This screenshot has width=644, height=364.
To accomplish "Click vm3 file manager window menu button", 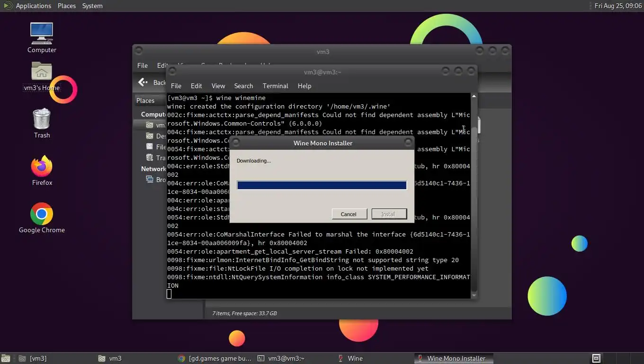I will pos(138,50).
